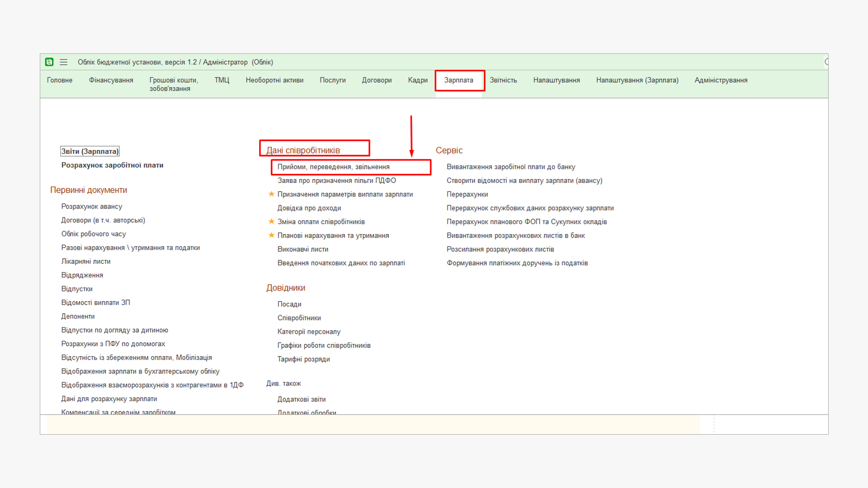868x488 pixels.
Task: Open Лікарняні листи documents
Action: pyautogui.click(x=86, y=261)
